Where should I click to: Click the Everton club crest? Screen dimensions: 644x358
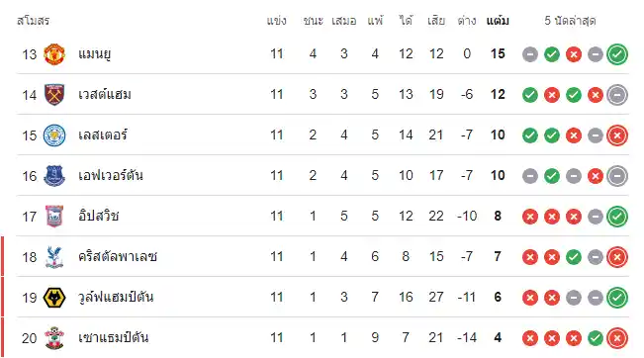coord(54,176)
